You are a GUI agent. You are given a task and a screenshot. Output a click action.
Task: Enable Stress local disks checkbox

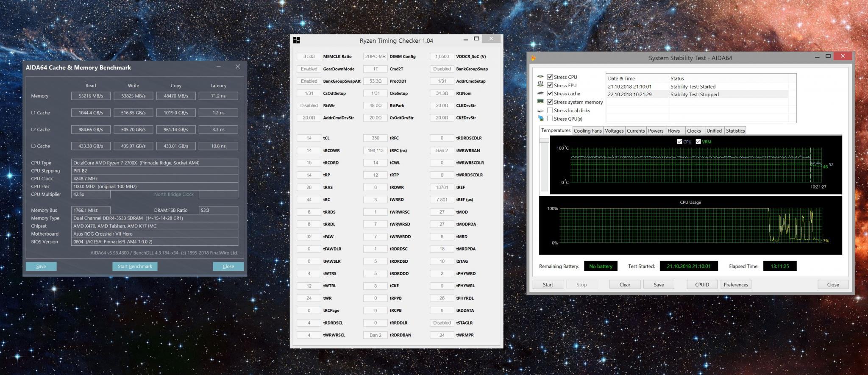click(x=550, y=110)
